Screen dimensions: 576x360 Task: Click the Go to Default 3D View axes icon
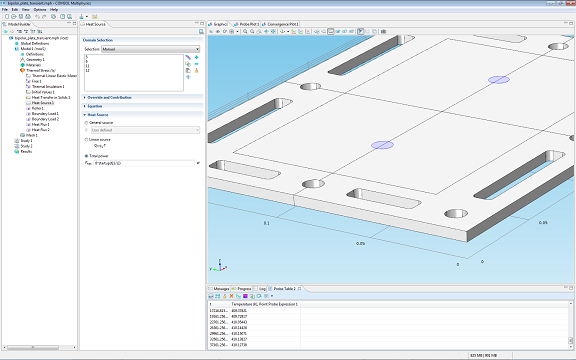point(282,32)
